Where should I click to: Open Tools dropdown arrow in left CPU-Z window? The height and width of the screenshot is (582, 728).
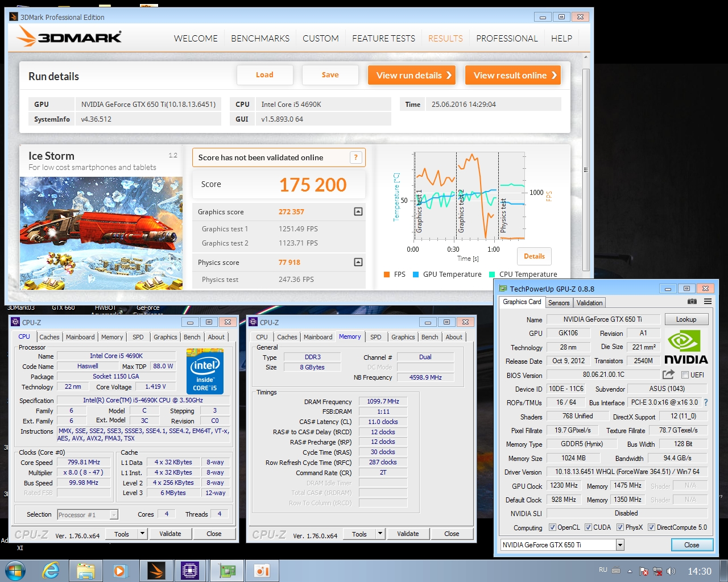(x=142, y=534)
